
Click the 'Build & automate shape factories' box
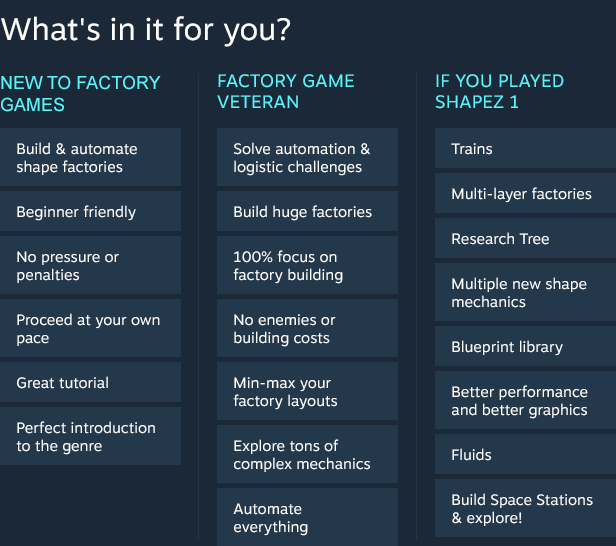(x=90, y=158)
